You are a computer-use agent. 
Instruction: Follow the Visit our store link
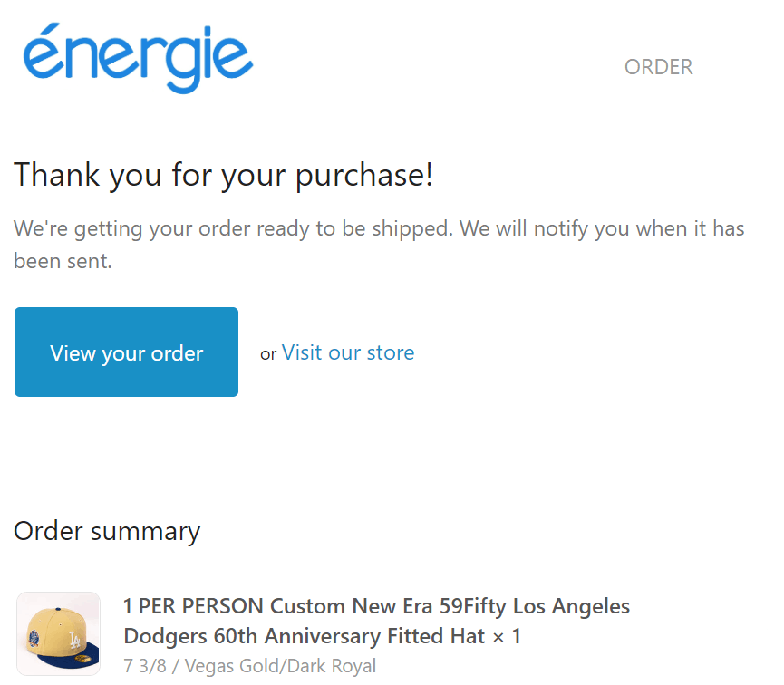click(x=348, y=352)
